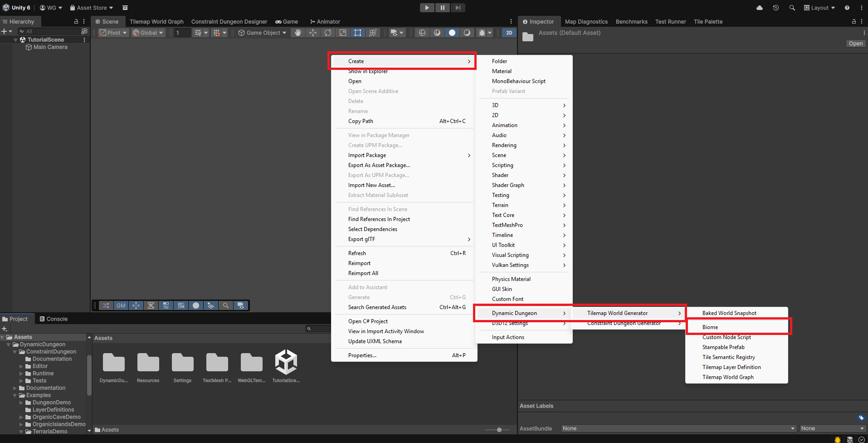Screen dimensions: 868x443
Task: Click the Step forward button
Action: [x=458, y=8]
